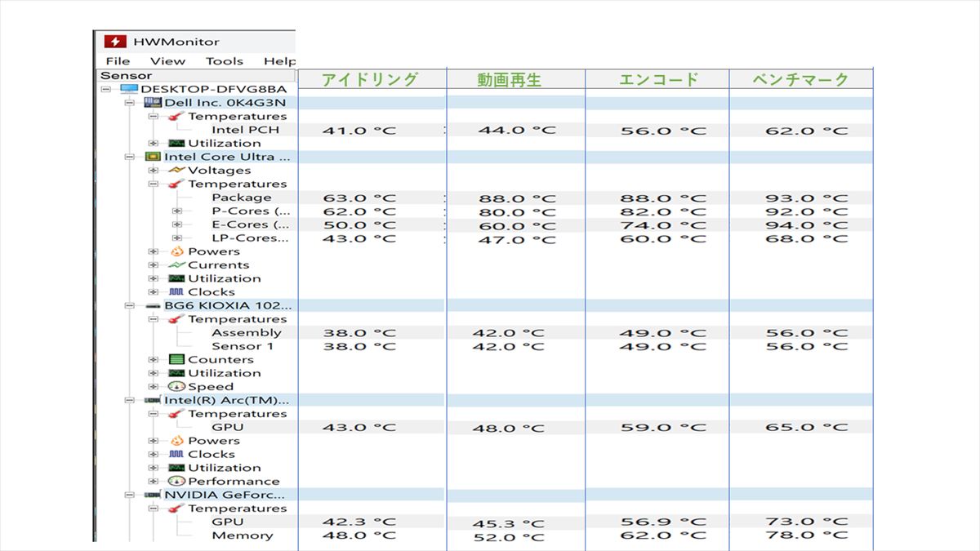Expand the E-Cores temperature group
The height and width of the screenshot is (551, 980).
click(176, 224)
